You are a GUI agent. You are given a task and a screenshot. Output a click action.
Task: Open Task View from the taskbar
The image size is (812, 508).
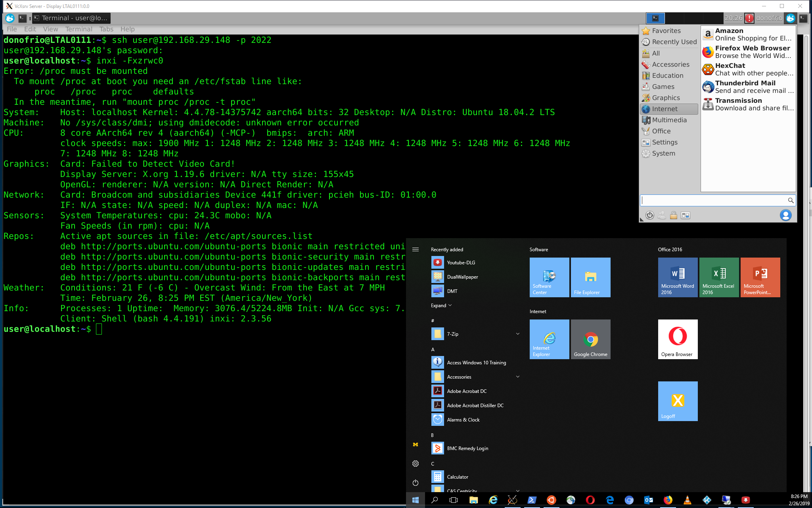point(454,500)
